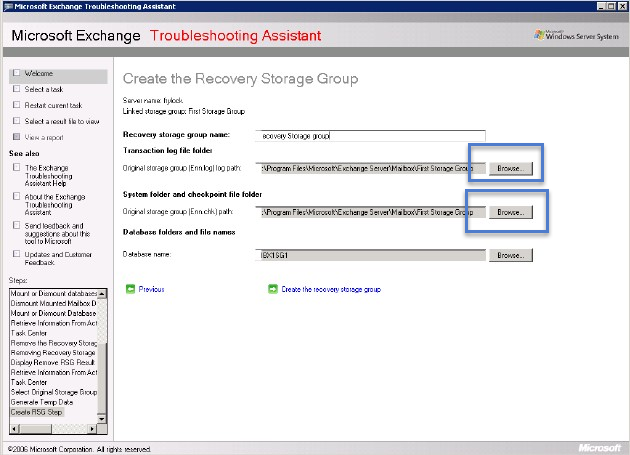This screenshot has height=455, width=630.
Task: Open Select a result file to view
Action: [62, 121]
